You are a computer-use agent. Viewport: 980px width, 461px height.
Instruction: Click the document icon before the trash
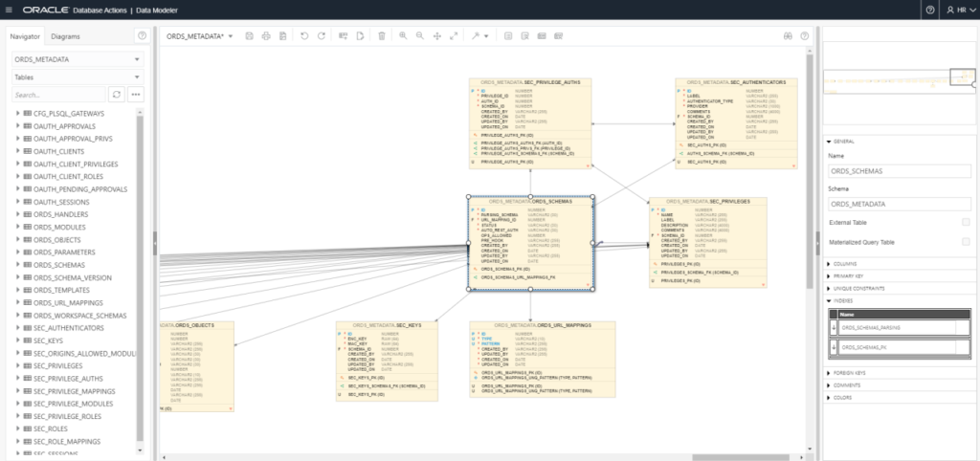[x=360, y=36]
